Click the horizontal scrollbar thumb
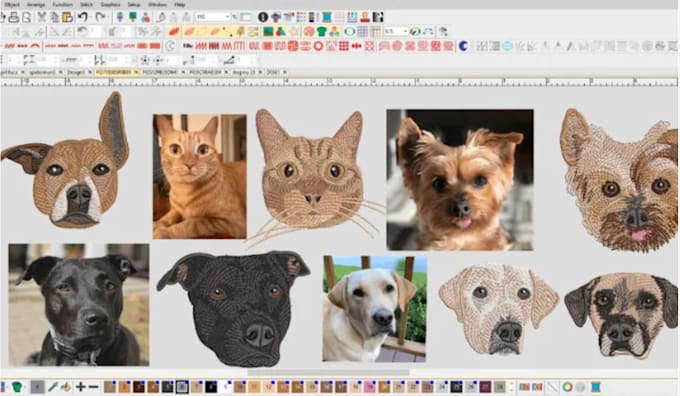The height and width of the screenshot is (396, 680). pyautogui.click(x=329, y=372)
